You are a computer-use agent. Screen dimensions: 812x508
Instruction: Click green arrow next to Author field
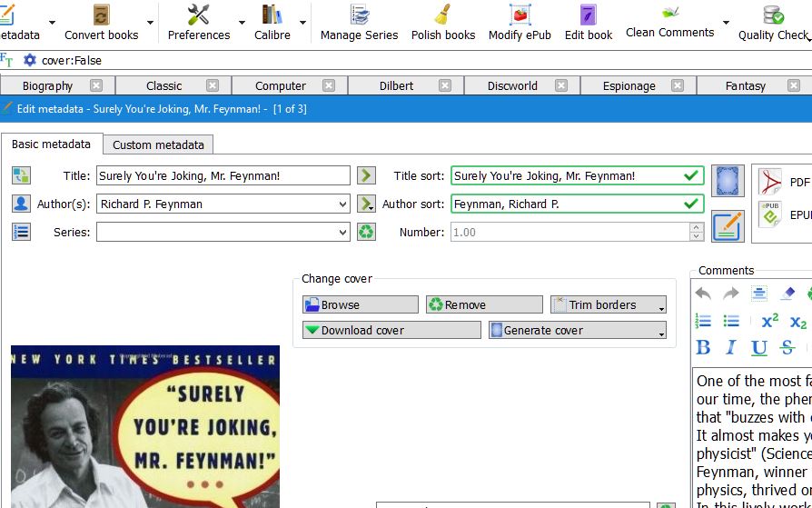[x=366, y=204]
